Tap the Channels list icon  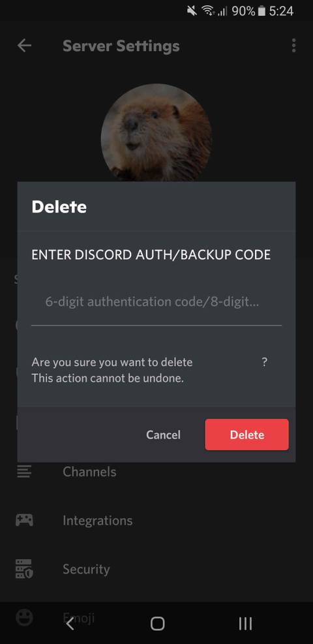(24, 472)
